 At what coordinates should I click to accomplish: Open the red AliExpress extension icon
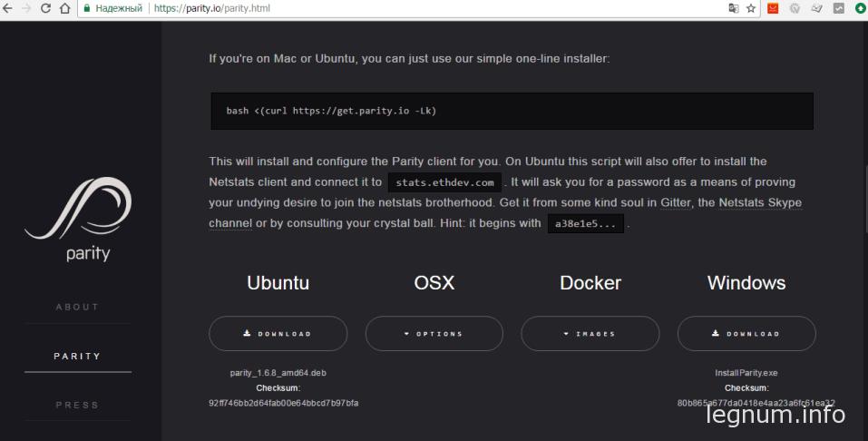[x=773, y=8]
